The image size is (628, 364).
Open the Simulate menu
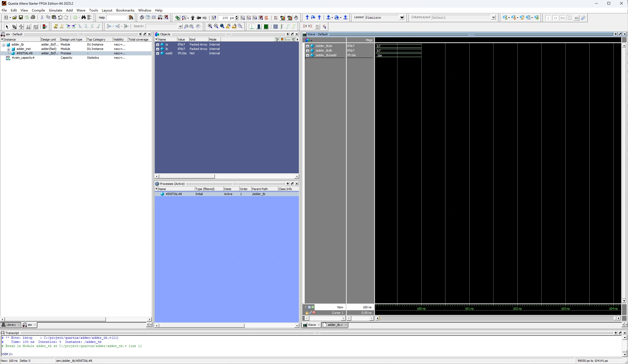55,10
